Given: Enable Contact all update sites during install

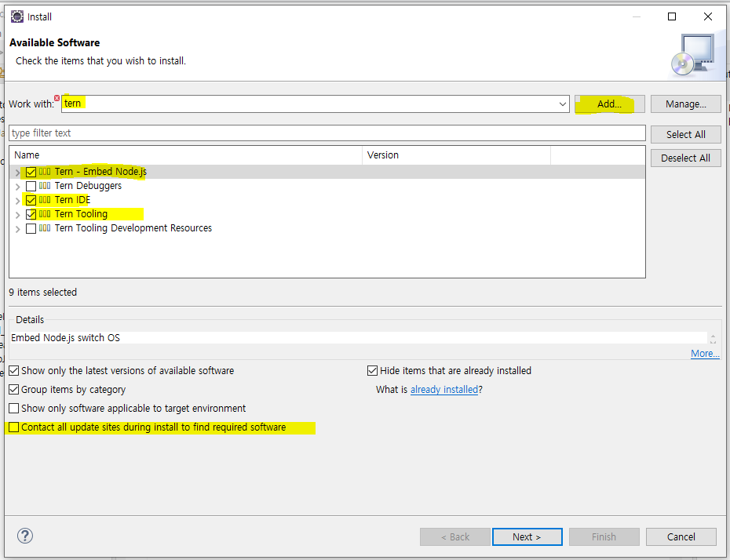Looking at the screenshot, I should coord(14,427).
